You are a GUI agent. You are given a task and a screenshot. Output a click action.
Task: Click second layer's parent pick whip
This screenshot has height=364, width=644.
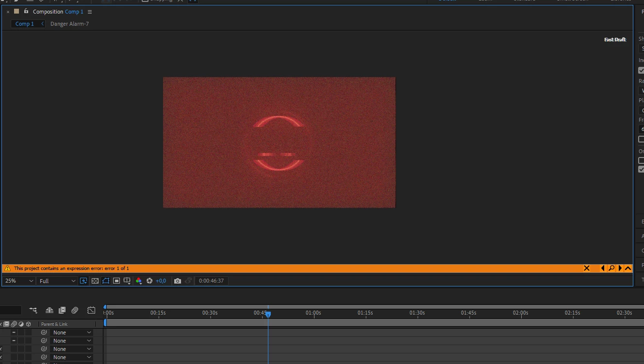tap(44, 341)
